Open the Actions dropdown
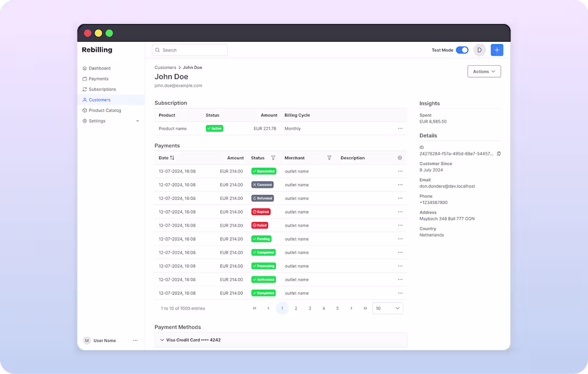The height and width of the screenshot is (374, 588). click(484, 71)
